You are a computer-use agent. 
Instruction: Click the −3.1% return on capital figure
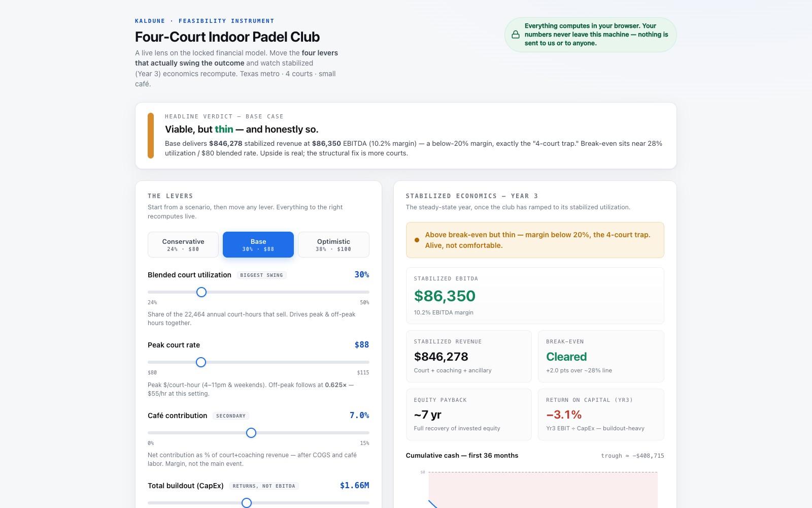[x=564, y=415]
